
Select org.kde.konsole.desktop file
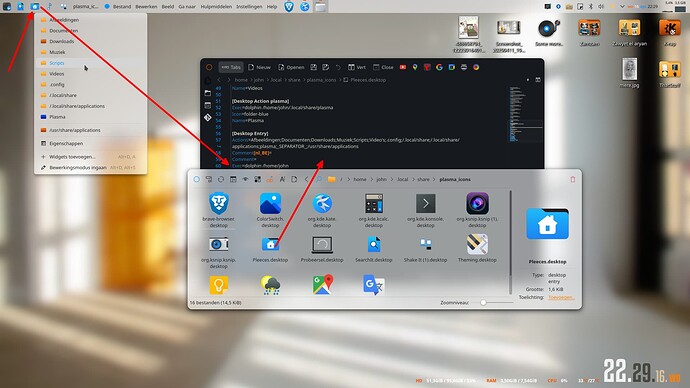tap(426, 209)
